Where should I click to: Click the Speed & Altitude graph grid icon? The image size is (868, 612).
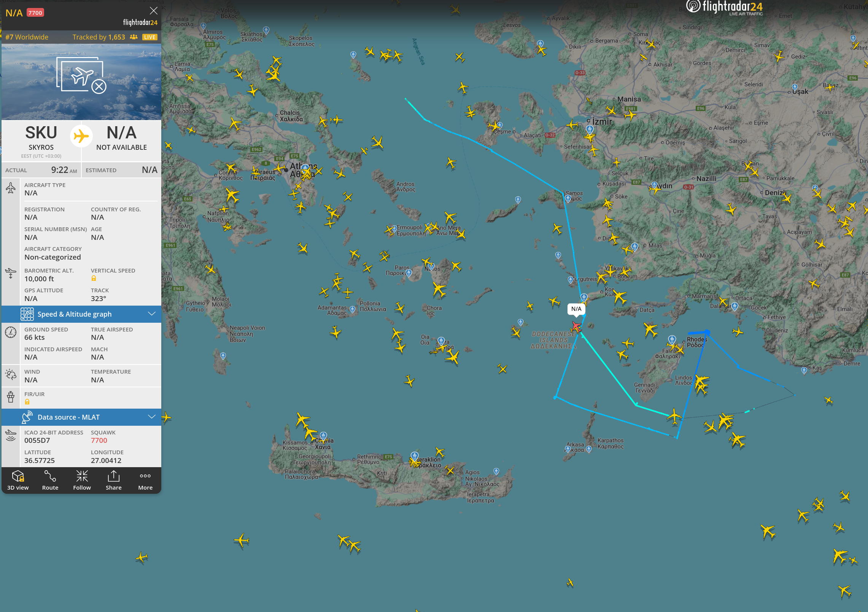pyautogui.click(x=27, y=314)
